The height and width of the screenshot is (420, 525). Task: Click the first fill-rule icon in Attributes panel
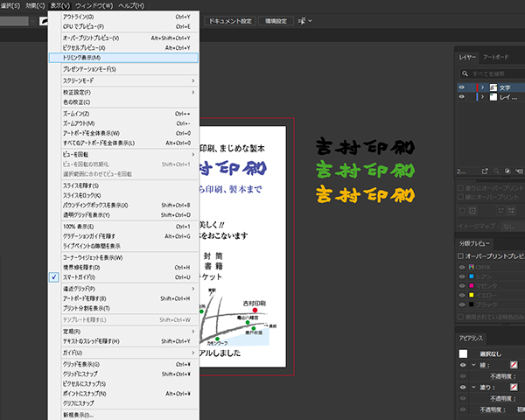[500, 211]
